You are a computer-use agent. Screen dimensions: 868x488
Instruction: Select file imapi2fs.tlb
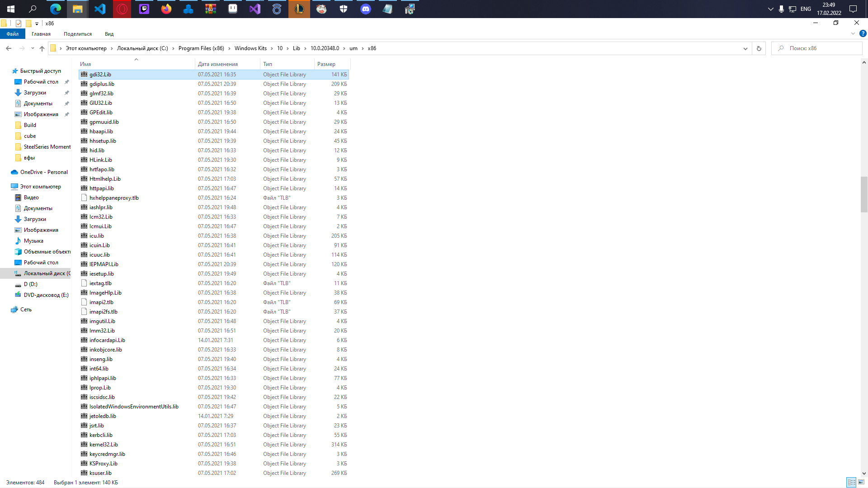tap(213, 312)
